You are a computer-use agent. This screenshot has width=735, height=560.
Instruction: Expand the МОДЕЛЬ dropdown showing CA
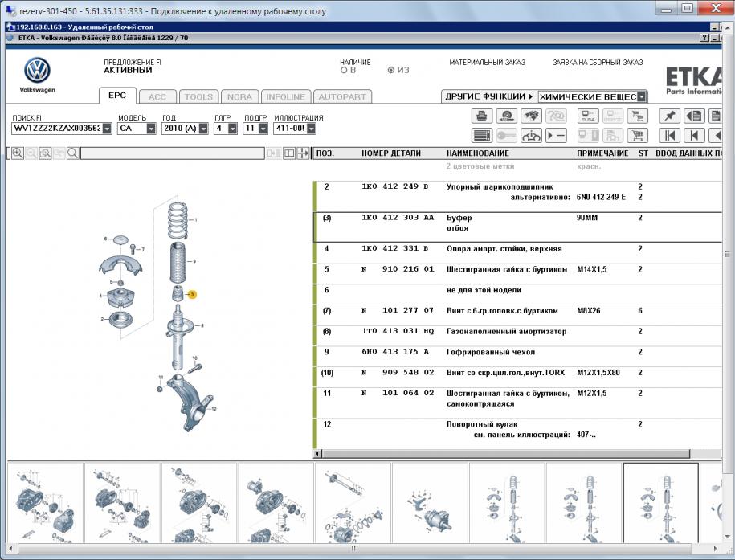point(151,129)
